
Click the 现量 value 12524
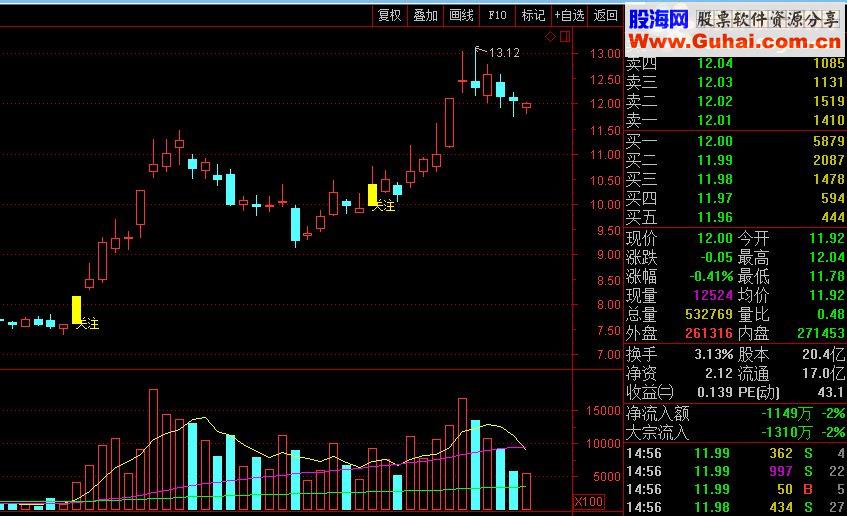click(x=713, y=295)
